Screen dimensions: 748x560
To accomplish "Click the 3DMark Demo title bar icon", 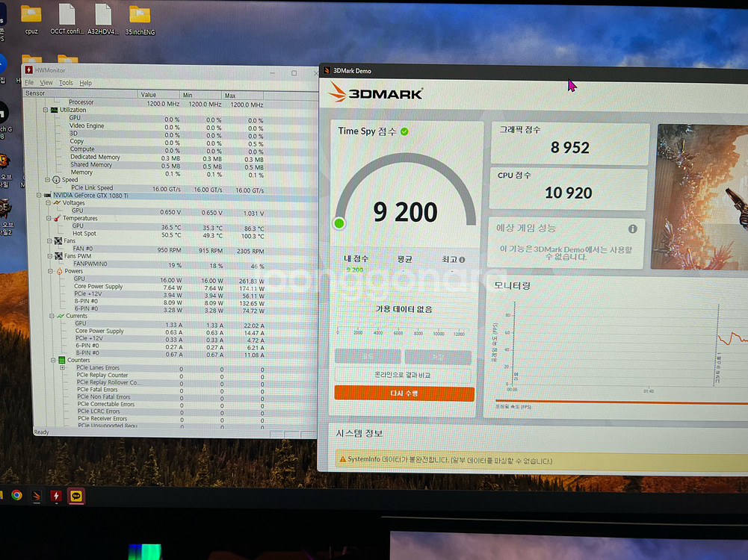I will pos(327,70).
